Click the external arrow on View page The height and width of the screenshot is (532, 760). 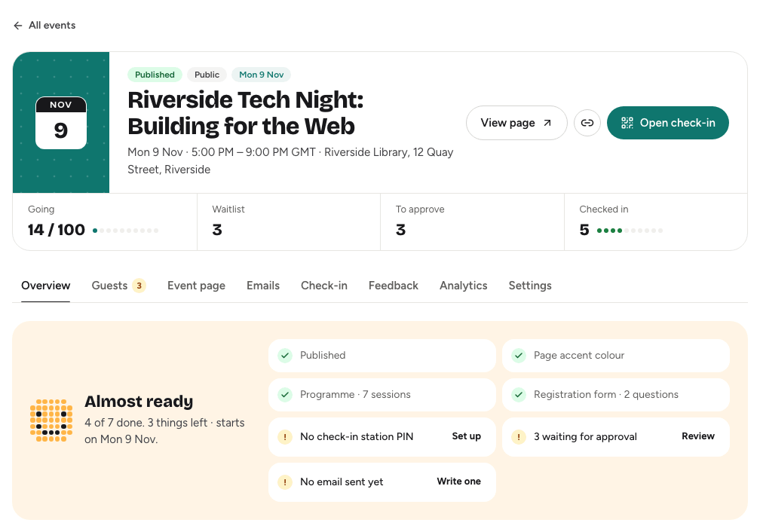pyautogui.click(x=547, y=123)
